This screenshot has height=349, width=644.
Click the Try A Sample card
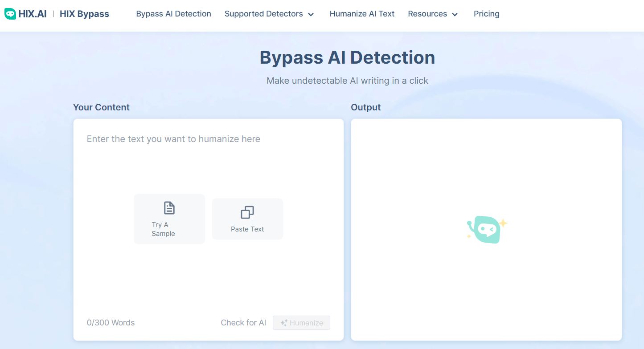(x=169, y=219)
